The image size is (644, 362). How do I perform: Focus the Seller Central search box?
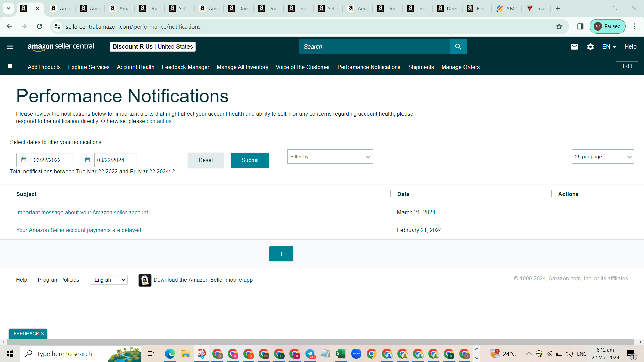pos(374,47)
